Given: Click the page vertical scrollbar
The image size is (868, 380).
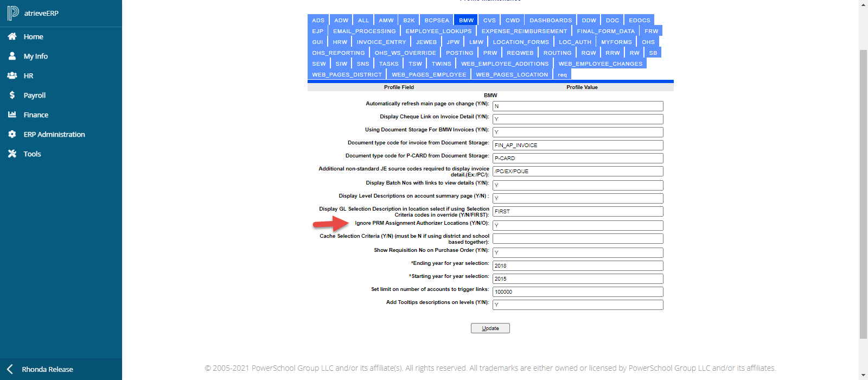Looking at the screenshot, I should pyautogui.click(x=863, y=190).
